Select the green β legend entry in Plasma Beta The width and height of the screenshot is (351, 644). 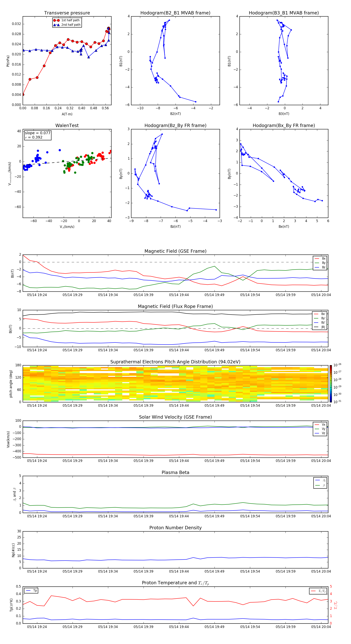[x=320, y=485]
